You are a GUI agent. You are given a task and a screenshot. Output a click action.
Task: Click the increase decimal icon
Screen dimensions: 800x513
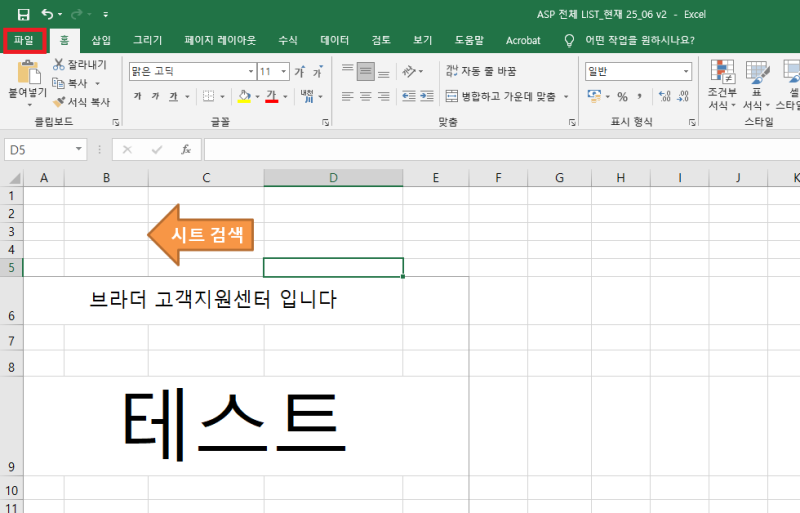click(x=665, y=96)
